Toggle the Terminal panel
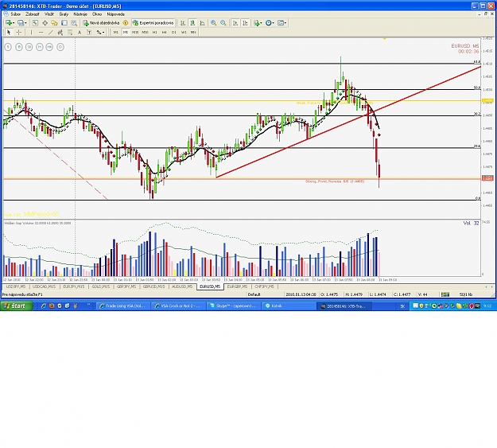 64,23
